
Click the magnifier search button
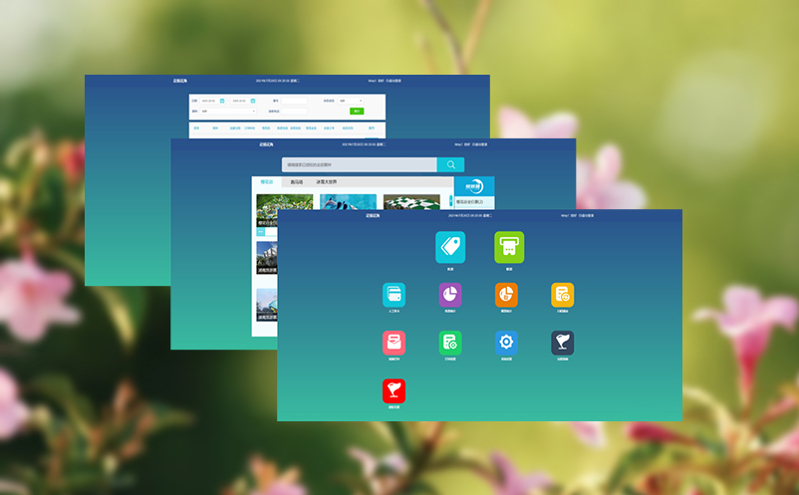[x=451, y=165]
